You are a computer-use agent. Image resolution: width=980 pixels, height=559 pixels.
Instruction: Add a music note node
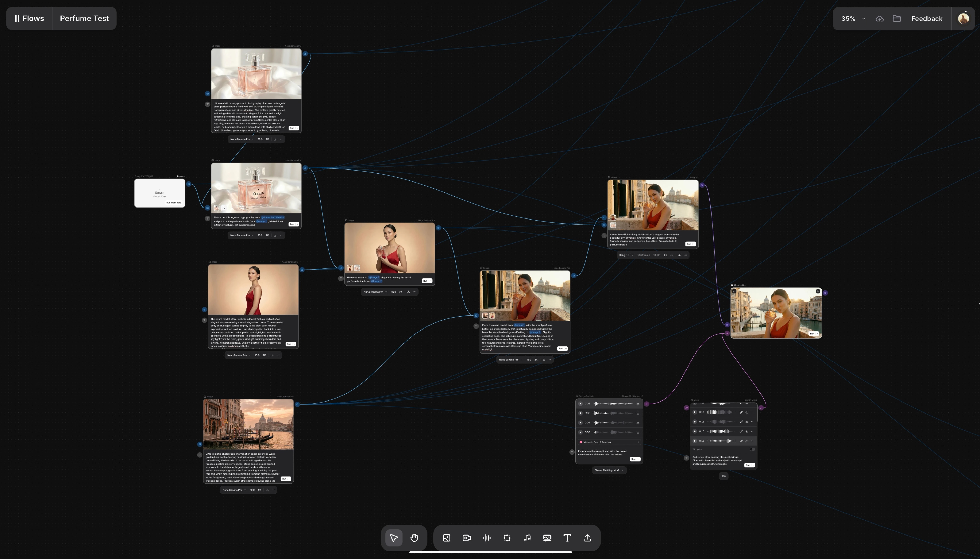point(527,538)
